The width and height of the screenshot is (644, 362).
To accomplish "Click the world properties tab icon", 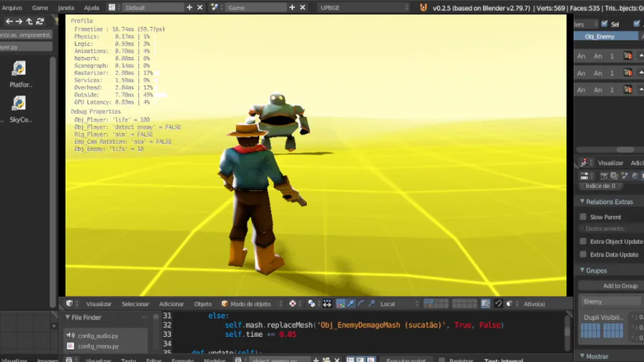I will (x=635, y=176).
